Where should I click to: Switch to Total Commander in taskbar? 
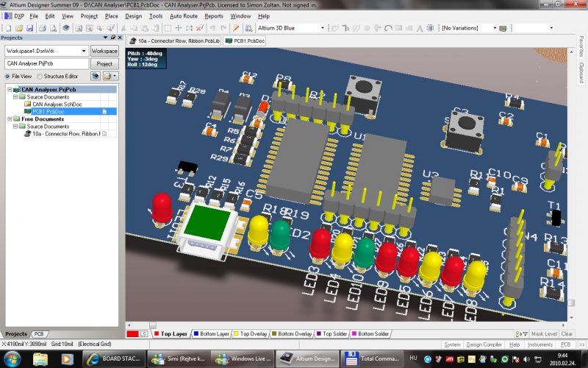coord(372,359)
